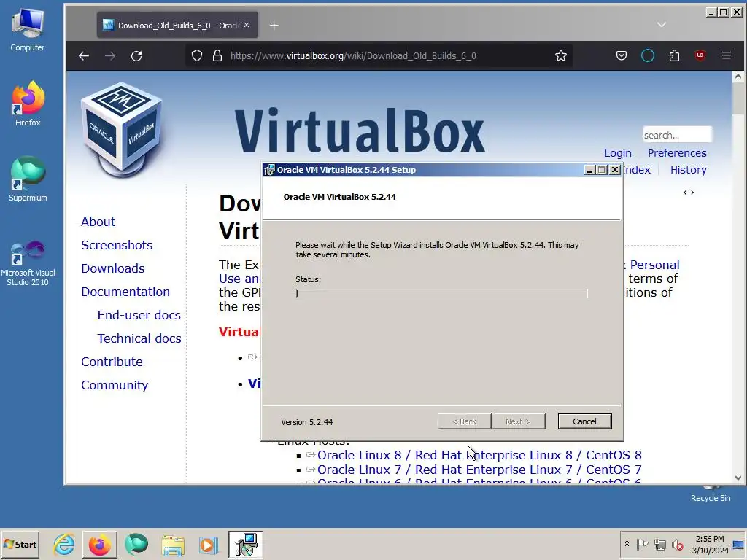747x560 pixels.
Task: Click the Firefox forward arrow
Action: click(x=110, y=56)
